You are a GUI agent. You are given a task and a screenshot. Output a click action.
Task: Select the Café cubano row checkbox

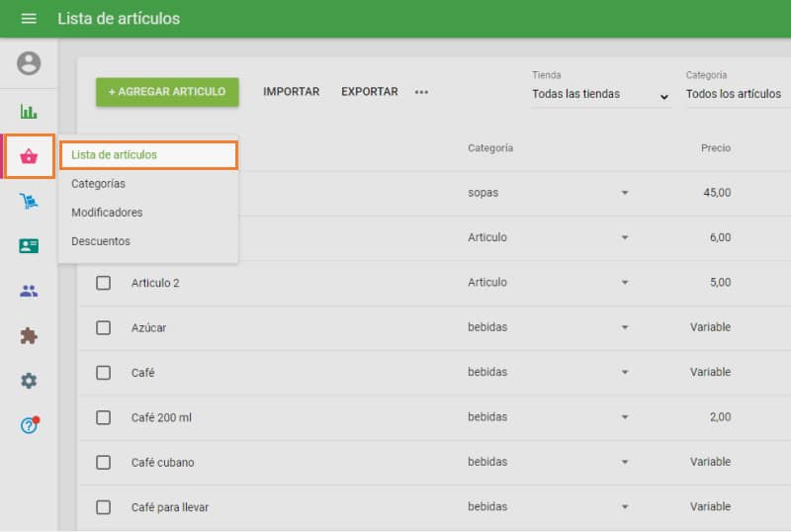(x=103, y=462)
